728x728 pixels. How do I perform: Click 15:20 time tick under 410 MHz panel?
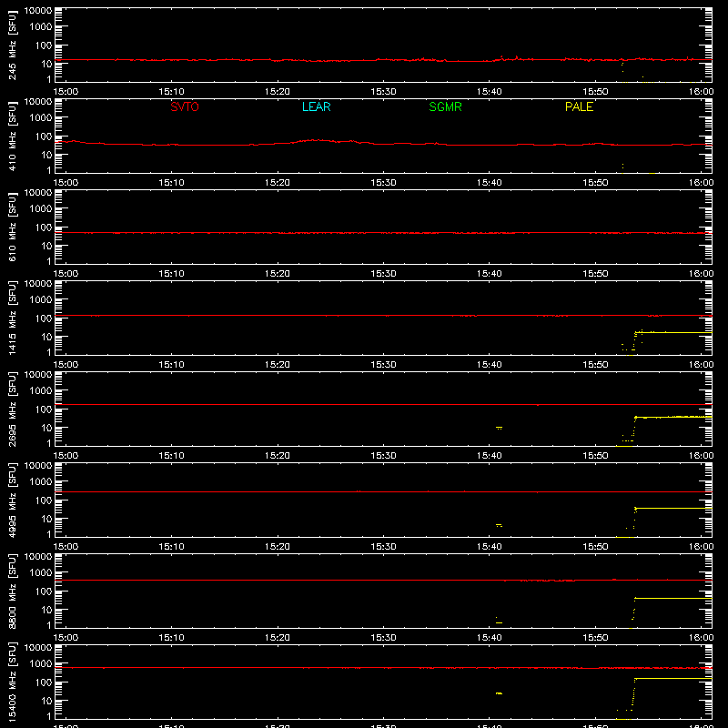click(278, 183)
